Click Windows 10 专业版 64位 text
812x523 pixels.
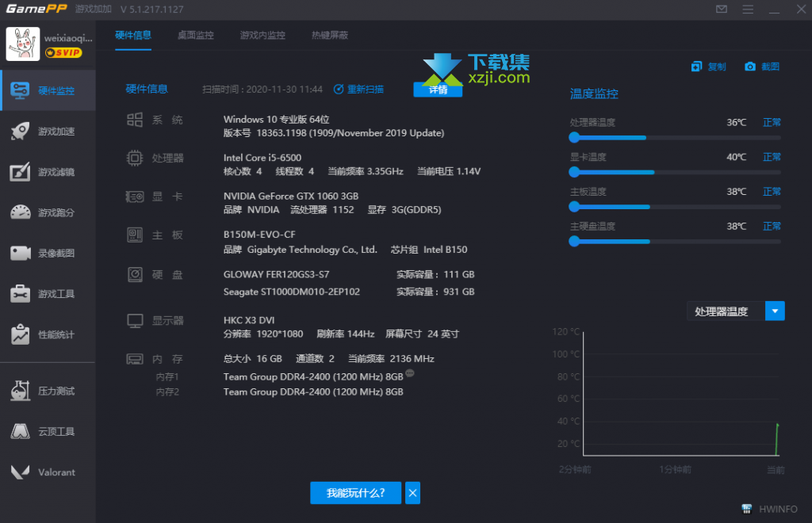277,120
